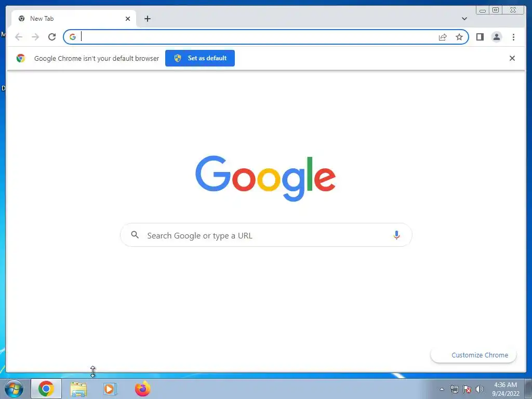Image resolution: width=532 pixels, height=399 pixels.
Task: Share this page icon in omnibox
Action: coord(443,37)
